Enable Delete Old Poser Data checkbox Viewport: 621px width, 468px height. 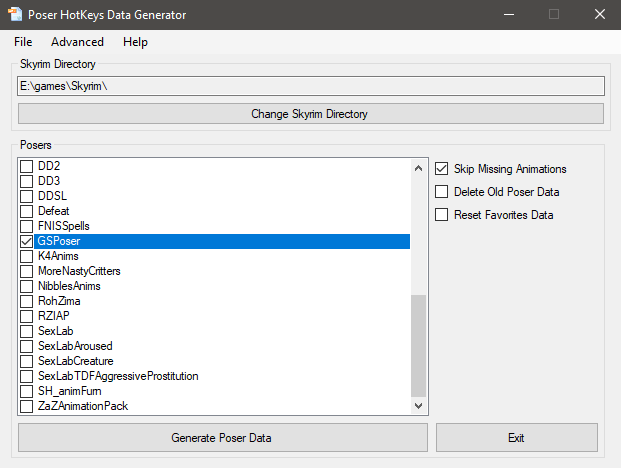pyautogui.click(x=442, y=192)
